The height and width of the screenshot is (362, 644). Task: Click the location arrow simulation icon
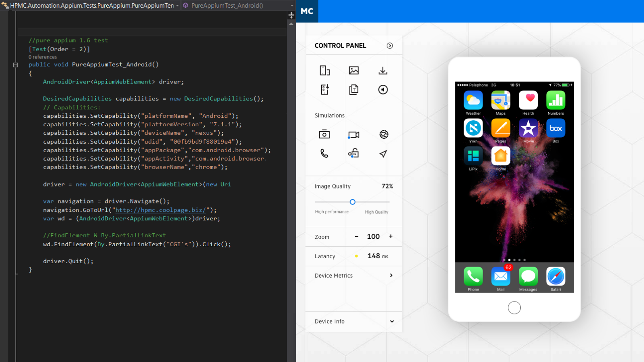coord(383,153)
